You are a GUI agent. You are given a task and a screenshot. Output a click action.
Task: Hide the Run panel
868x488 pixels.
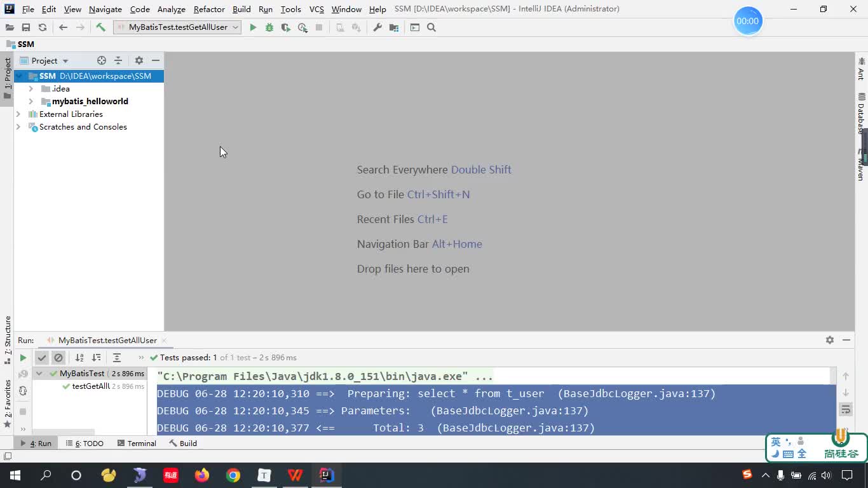pos(846,340)
